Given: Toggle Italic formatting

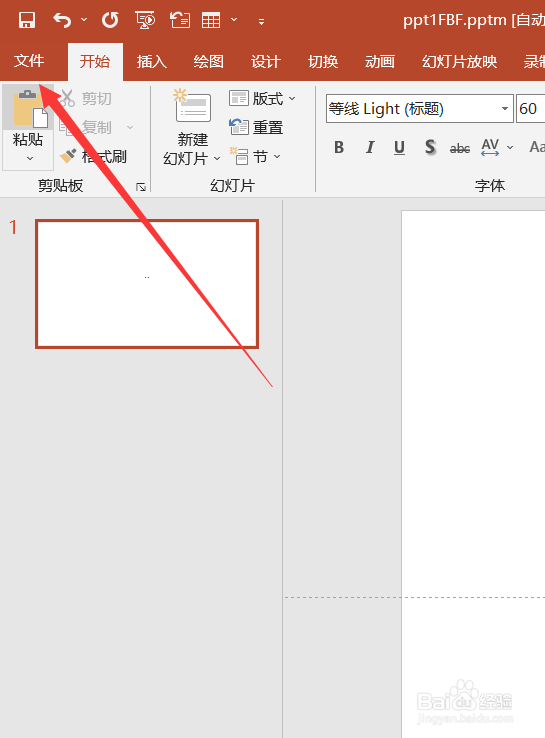Looking at the screenshot, I should [x=370, y=148].
